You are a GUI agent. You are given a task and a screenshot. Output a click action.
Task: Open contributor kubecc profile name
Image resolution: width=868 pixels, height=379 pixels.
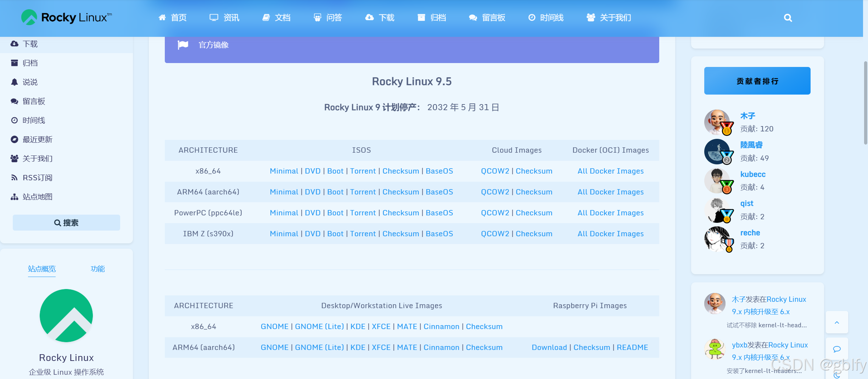[x=753, y=174]
